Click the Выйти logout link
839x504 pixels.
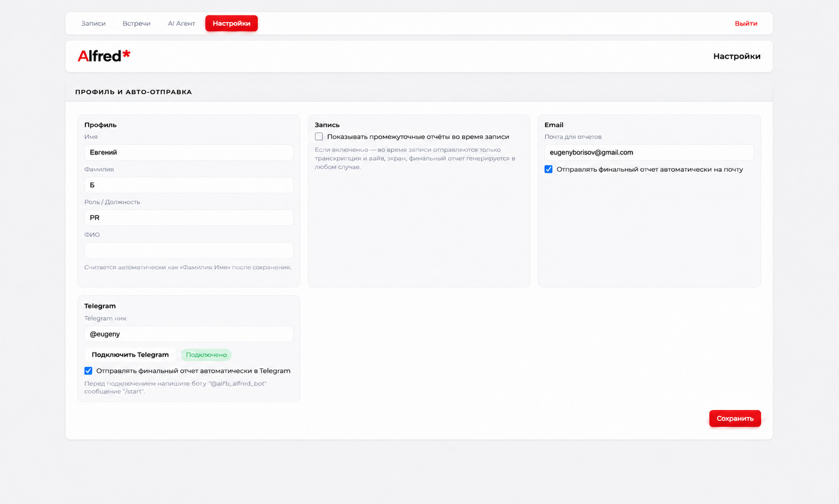point(746,23)
